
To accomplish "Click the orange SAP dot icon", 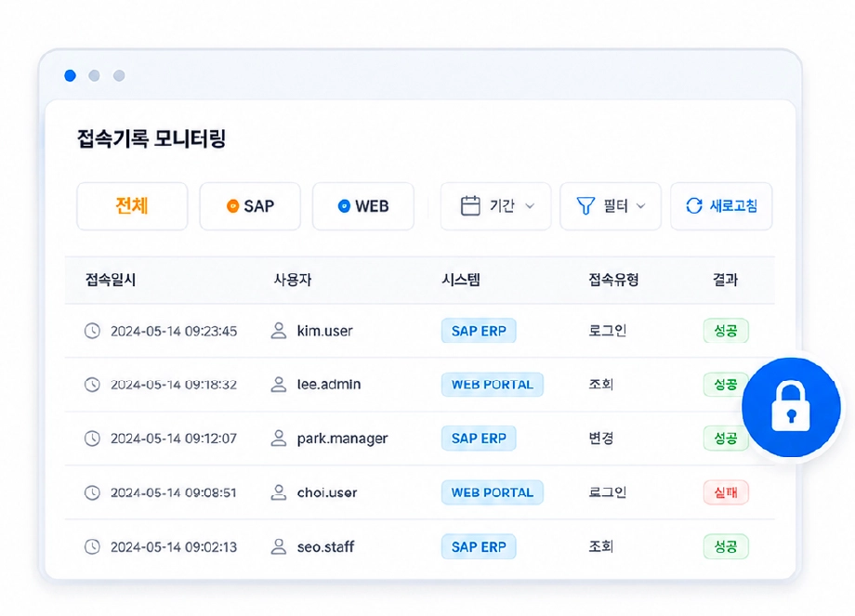I will [x=233, y=206].
